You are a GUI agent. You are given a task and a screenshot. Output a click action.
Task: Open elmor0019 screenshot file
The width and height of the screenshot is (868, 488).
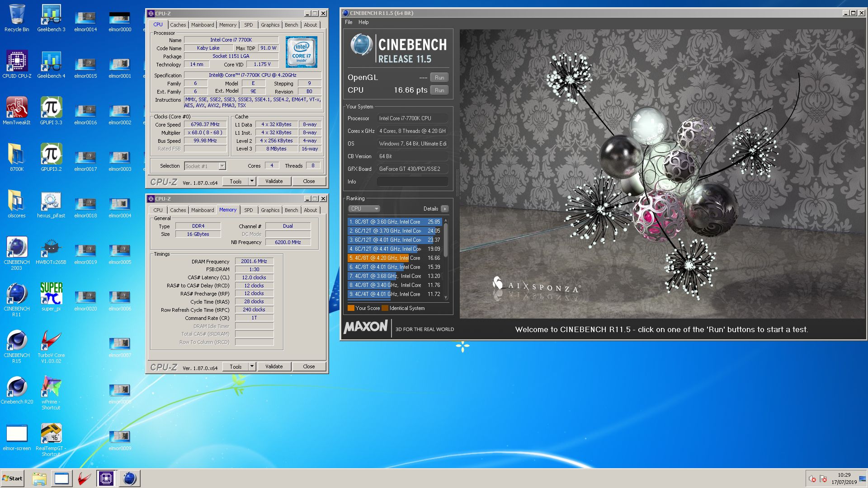[x=85, y=253]
